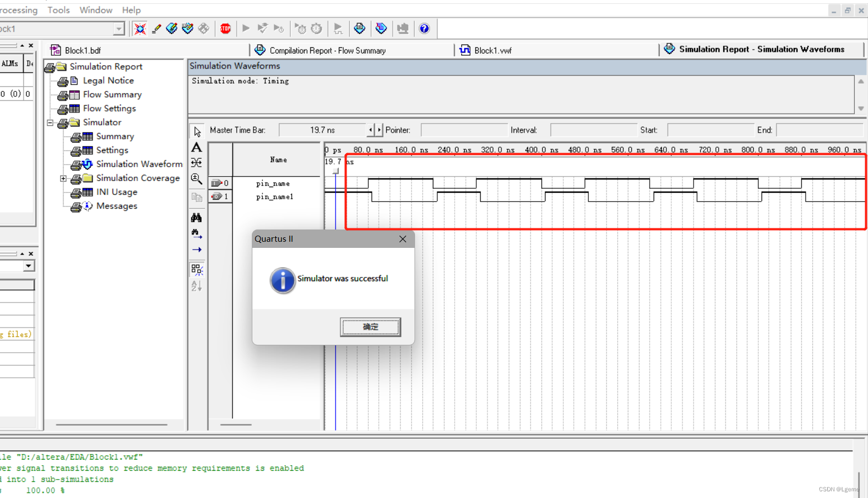Open the Tools menu
This screenshot has height=498, width=868.
[58, 9]
